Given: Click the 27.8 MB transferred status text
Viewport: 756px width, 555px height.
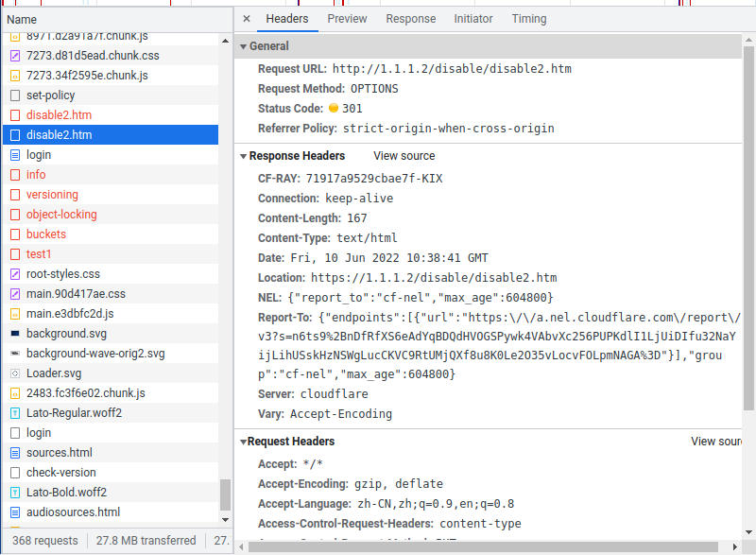Looking at the screenshot, I should point(146,541).
